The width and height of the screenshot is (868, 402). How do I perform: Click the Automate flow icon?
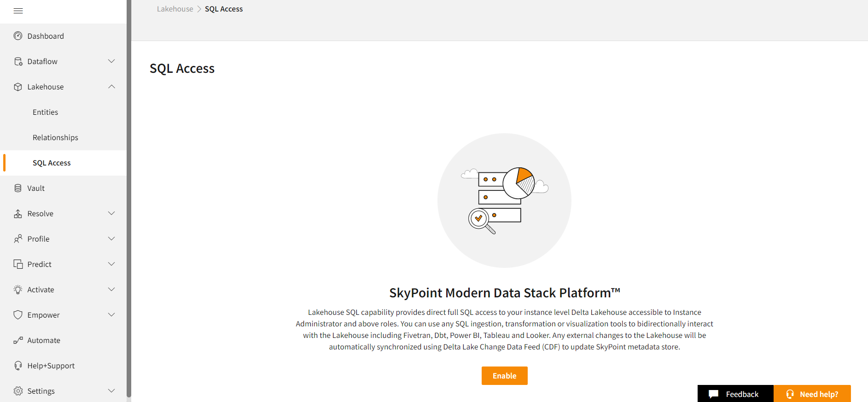click(18, 340)
